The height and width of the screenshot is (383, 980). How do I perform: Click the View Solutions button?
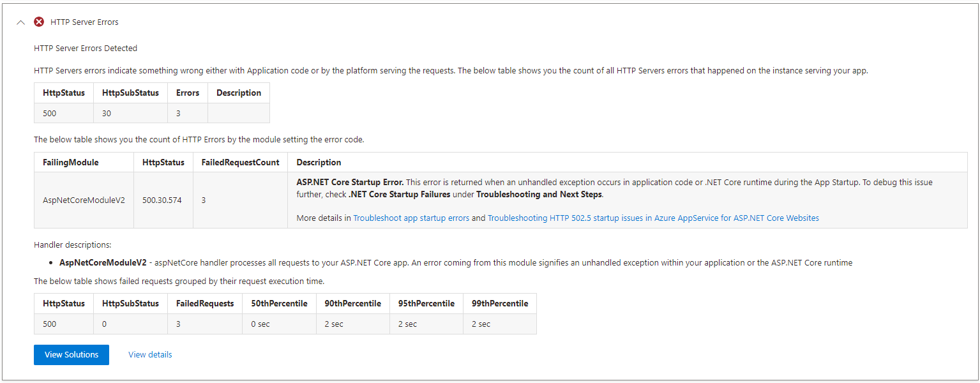click(71, 354)
